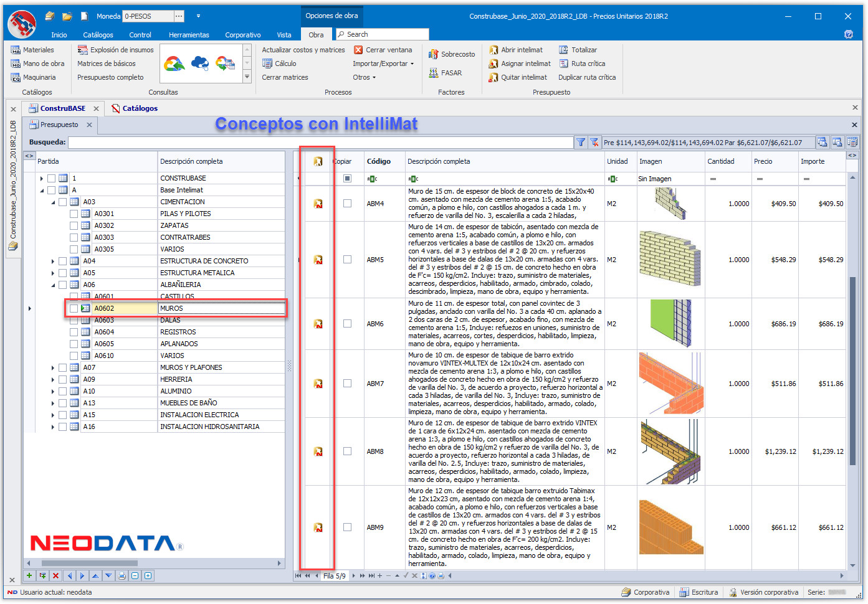Open the Ruta crítica tool
This screenshot has width=868, height=604.
tap(582, 64)
